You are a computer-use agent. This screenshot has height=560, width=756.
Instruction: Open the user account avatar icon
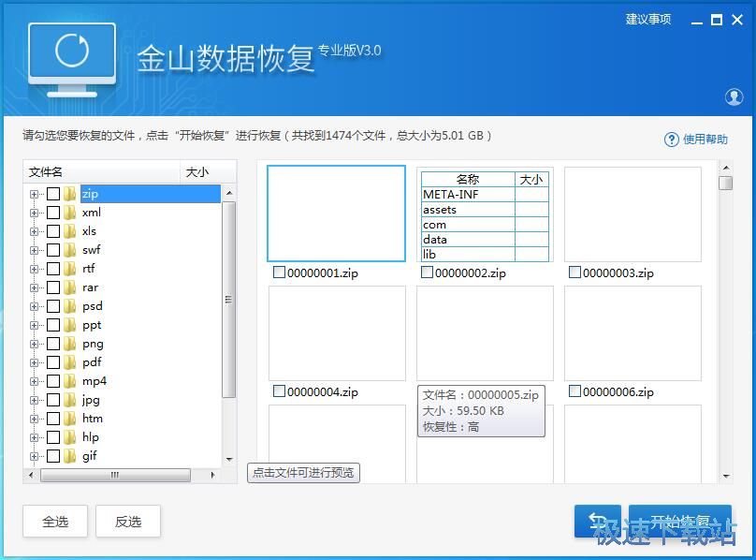(734, 97)
